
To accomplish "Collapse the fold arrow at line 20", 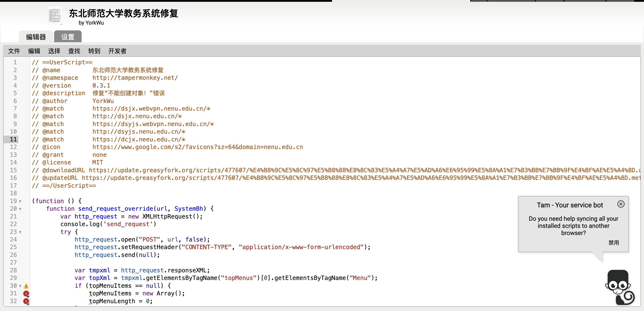I will (20, 209).
